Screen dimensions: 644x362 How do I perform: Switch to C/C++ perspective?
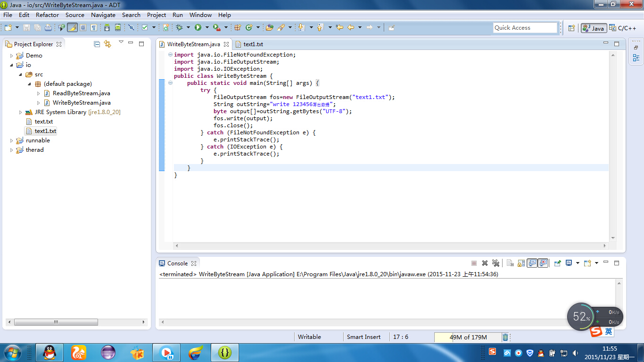[x=623, y=28]
